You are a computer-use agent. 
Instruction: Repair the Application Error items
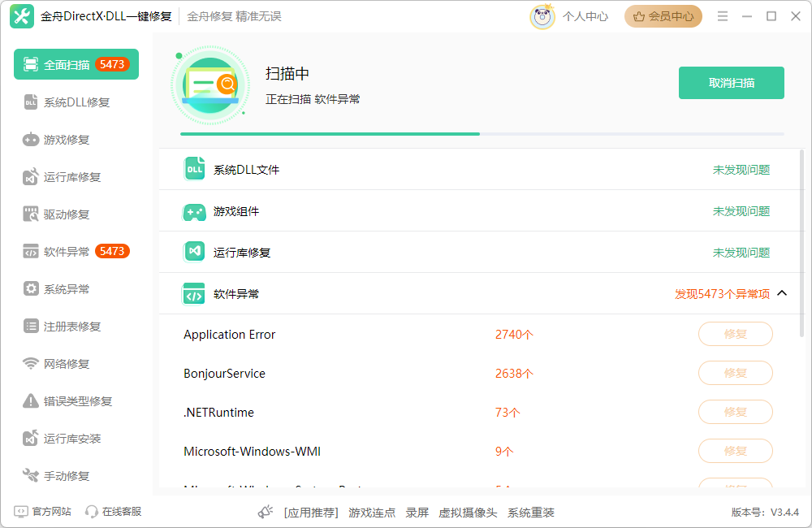tap(735, 334)
